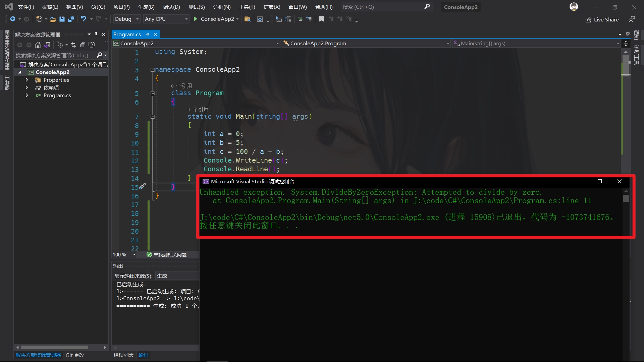Image resolution: width=644 pixels, height=362 pixels.
Task: Click the Solution Explorer horizontal scrollbar
Action: (x=54, y=347)
